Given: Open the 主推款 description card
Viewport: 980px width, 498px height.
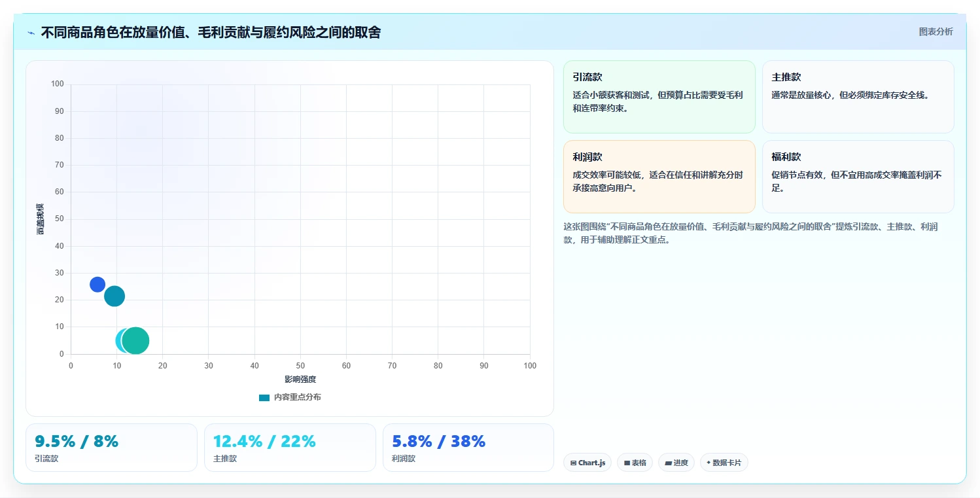Looking at the screenshot, I should click(x=858, y=97).
